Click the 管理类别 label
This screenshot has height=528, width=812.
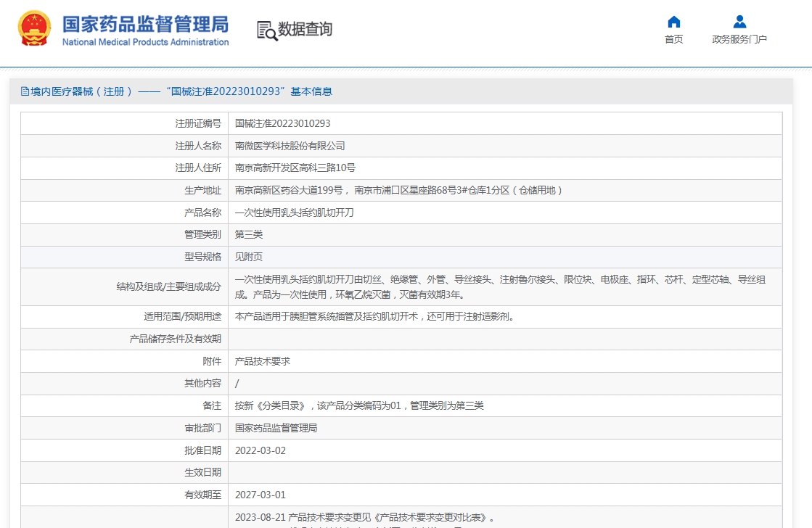203,234
